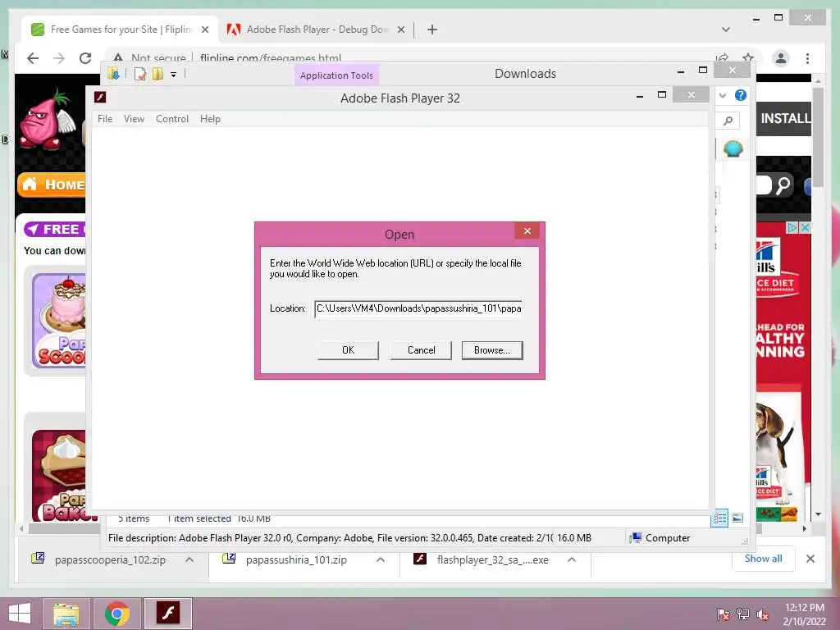Go back in Chrome
This screenshot has height=630, width=840.
pyautogui.click(x=33, y=58)
